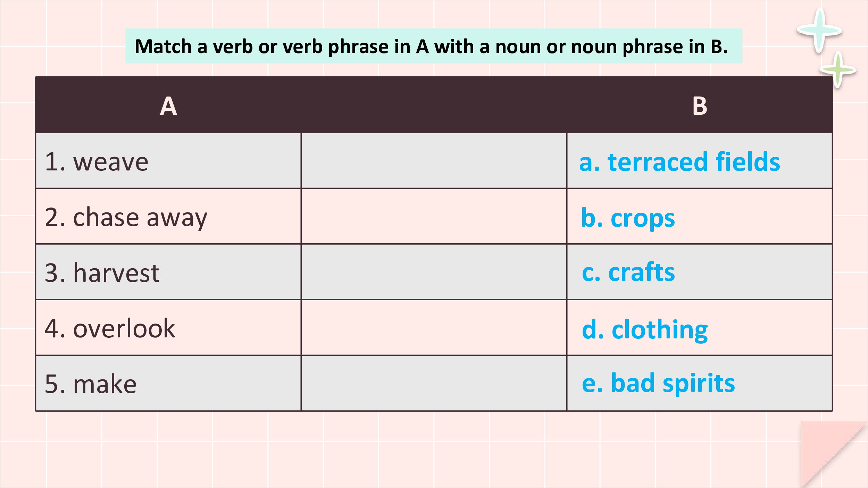Viewport: 868px width, 488px height.
Task: Click the 'harvest' cell
Action: tap(168, 272)
